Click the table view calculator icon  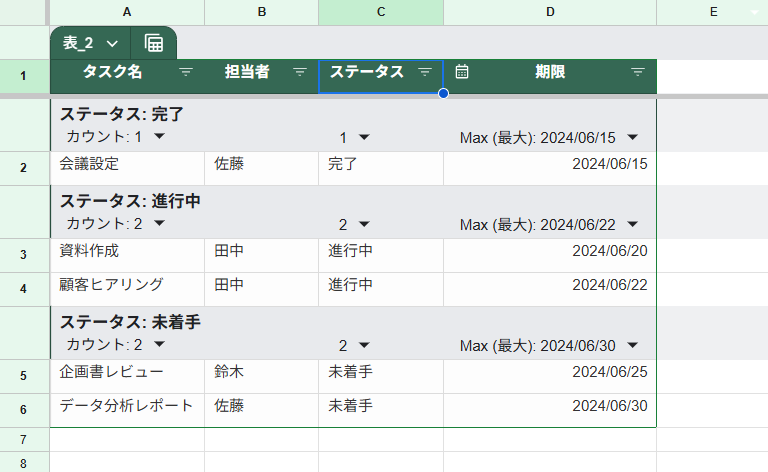[154, 43]
